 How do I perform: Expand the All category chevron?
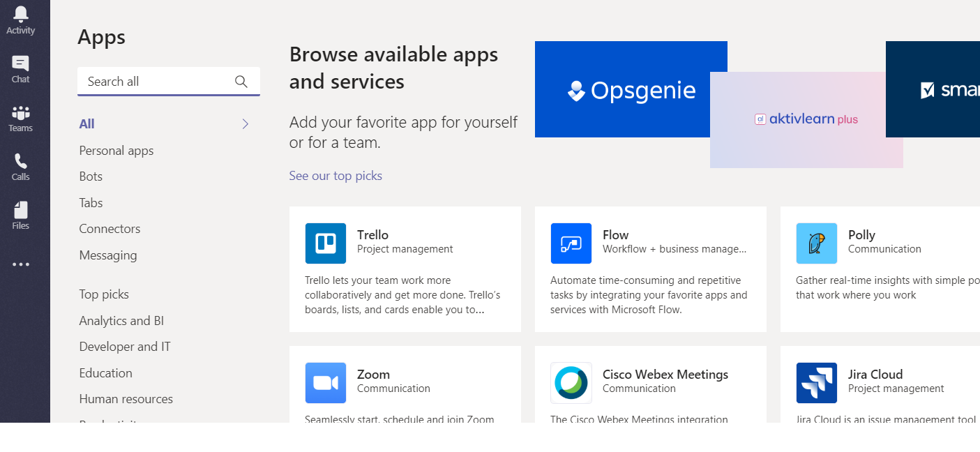[x=246, y=124]
